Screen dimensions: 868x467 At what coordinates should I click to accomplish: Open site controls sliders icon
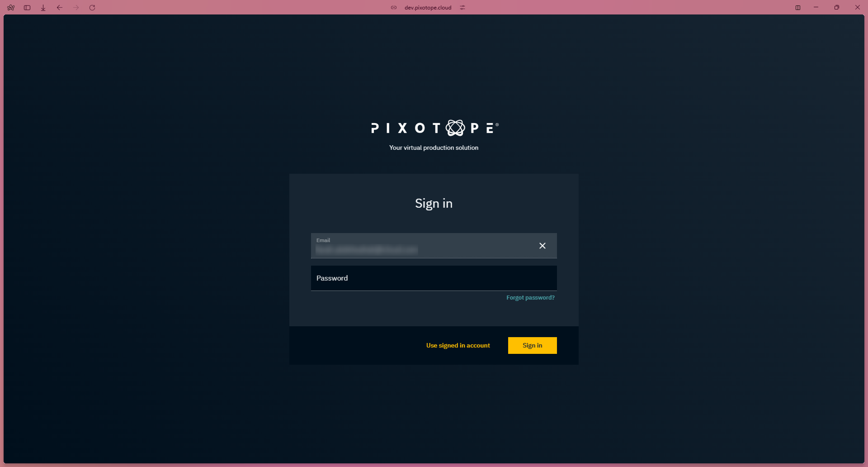[x=462, y=7]
